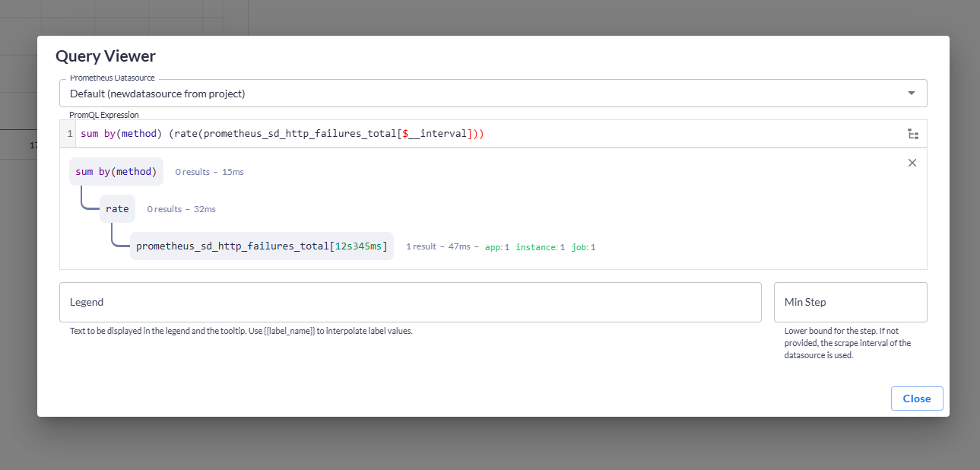Click the 0 results – 32ms stat
980x470 pixels.
pyautogui.click(x=181, y=209)
